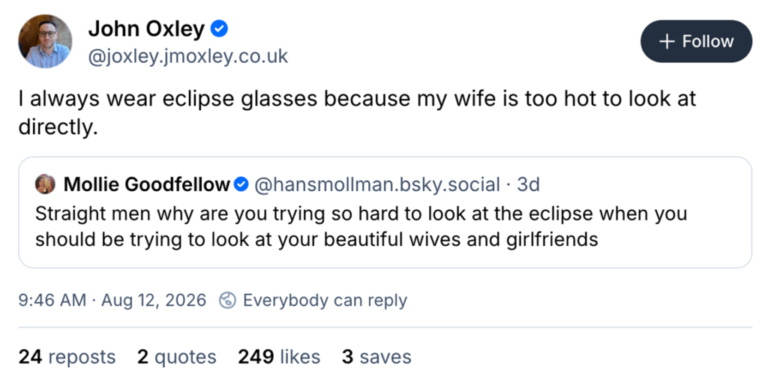View the 3 saves count
Viewport: 768px width, 377px height.
click(x=377, y=357)
